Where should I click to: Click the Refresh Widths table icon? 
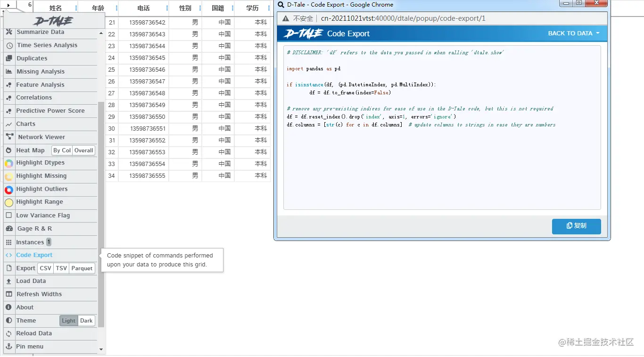click(9, 294)
